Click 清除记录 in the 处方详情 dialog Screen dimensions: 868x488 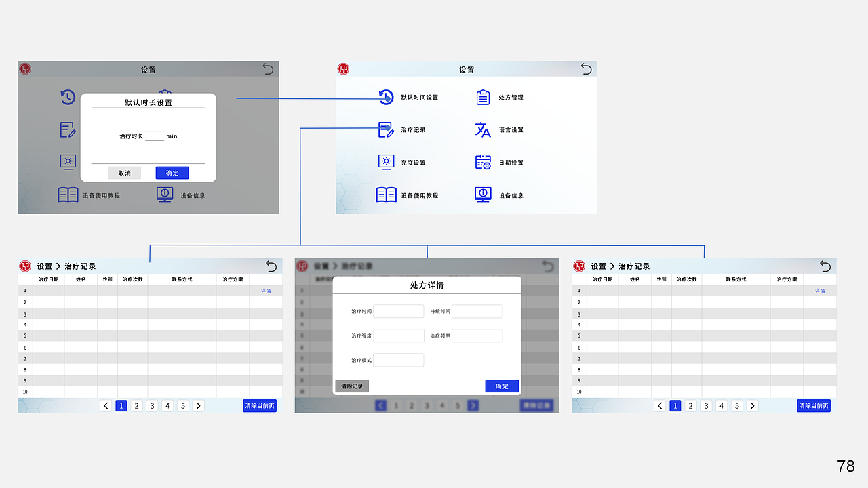tap(351, 386)
